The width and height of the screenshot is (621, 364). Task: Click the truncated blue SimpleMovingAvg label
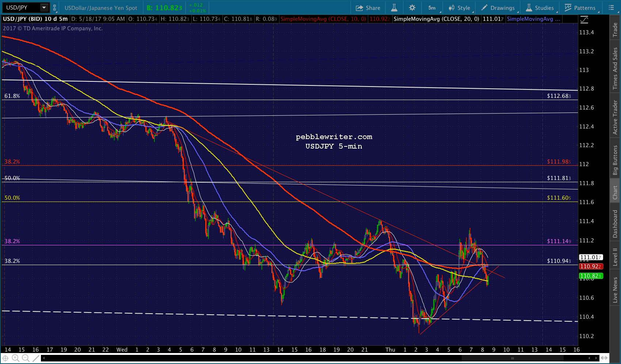pyautogui.click(x=533, y=19)
